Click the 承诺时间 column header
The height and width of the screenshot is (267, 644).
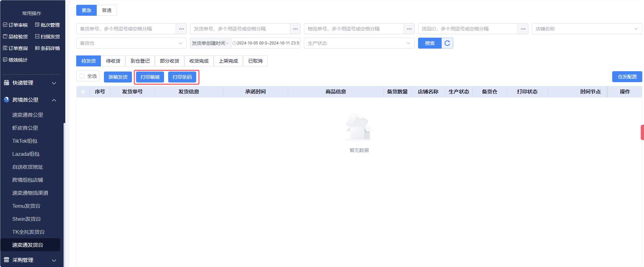click(255, 92)
